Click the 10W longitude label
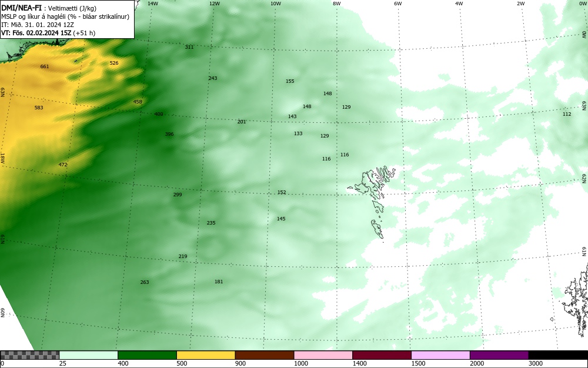The image size is (588, 368). [276, 4]
